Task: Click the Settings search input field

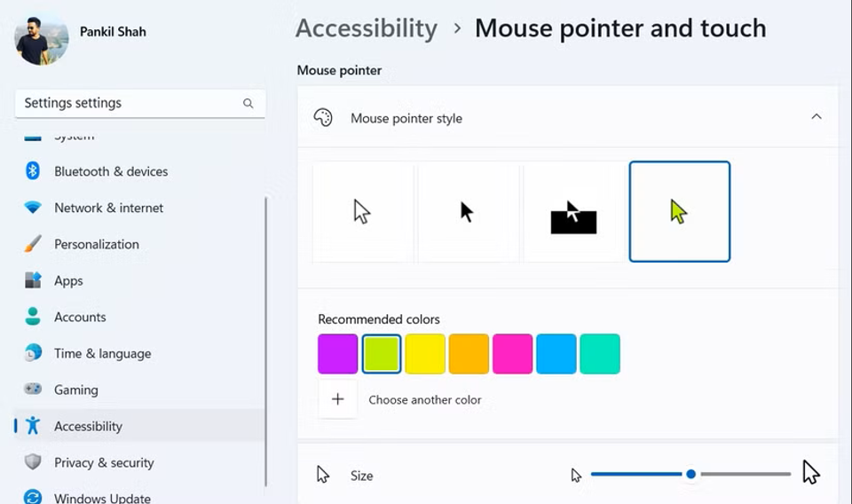Action: [129, 104]
